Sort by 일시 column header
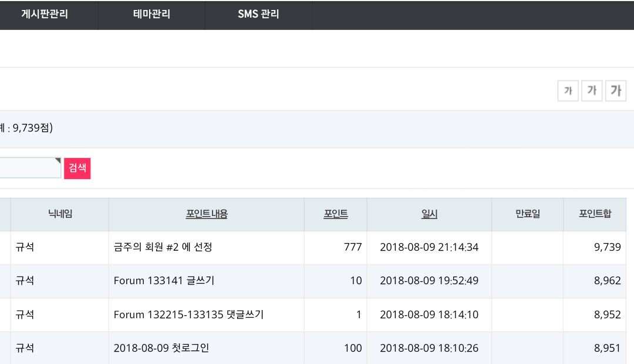634x364 pixels. coord(429,214)
